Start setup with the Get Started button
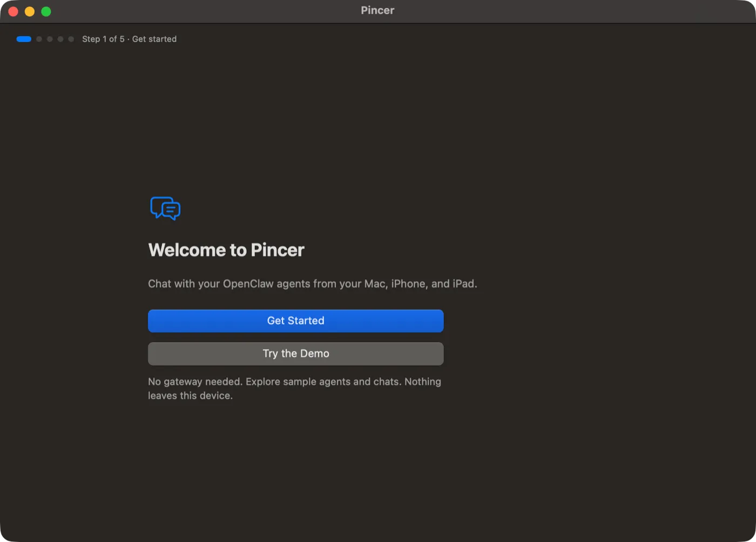The height and width of the screenshot is (542, 756). click(x=296, y=321)
